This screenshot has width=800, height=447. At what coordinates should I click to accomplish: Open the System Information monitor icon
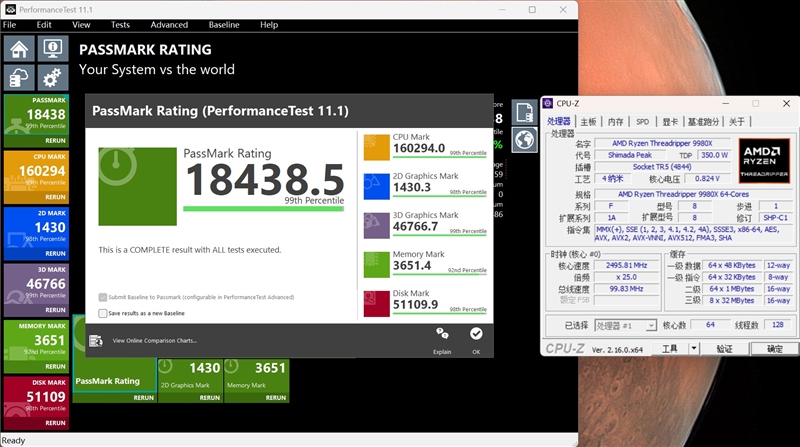53,49
